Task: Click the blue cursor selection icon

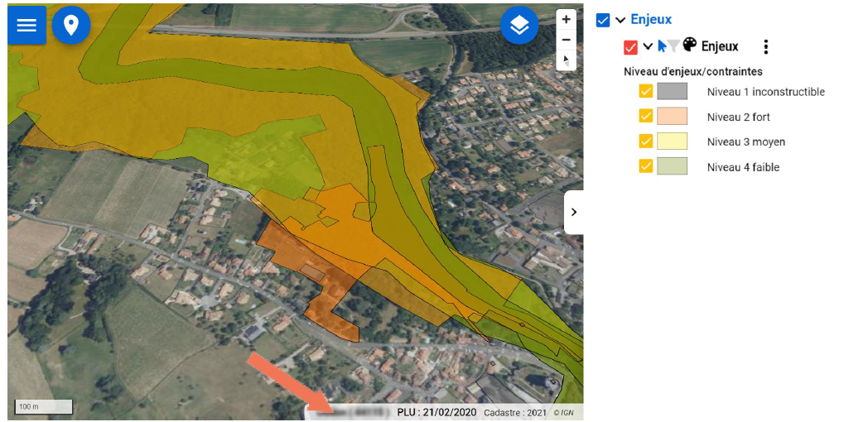Action: pyautogui.click(x=663, y=46)
